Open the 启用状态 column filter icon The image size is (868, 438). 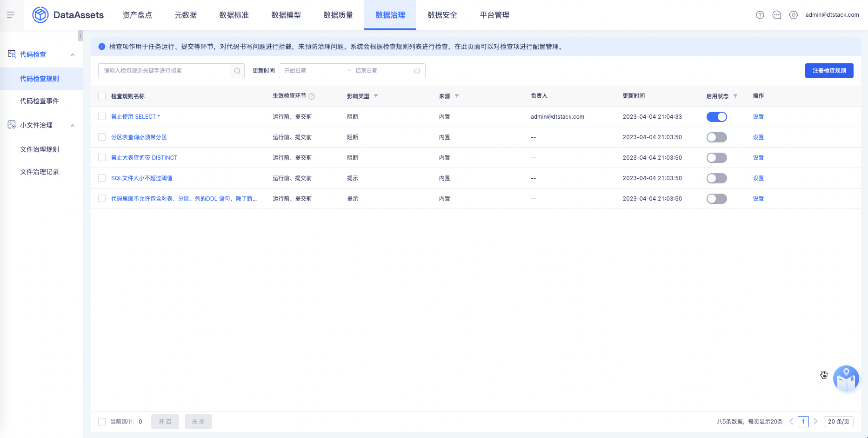click(x=735, y=96)
